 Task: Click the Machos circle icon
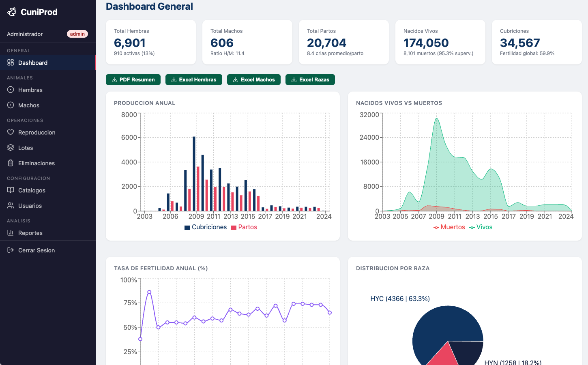click(x=11, y=105)
